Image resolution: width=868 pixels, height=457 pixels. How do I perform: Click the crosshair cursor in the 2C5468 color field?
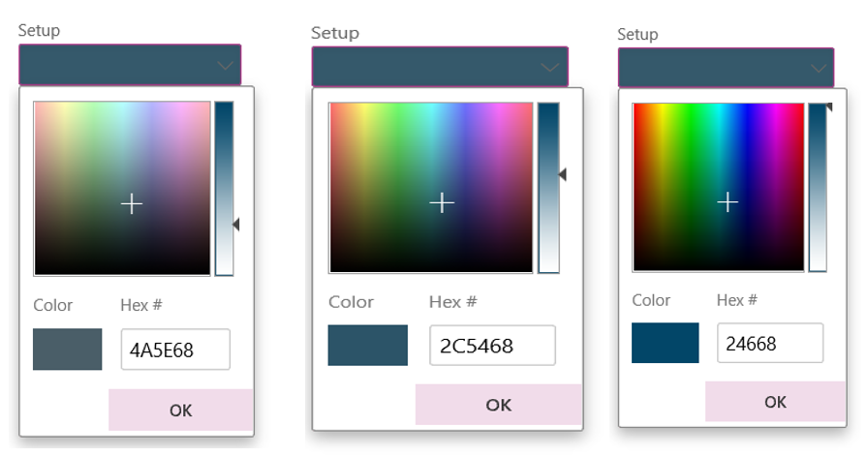pos(442,202)
